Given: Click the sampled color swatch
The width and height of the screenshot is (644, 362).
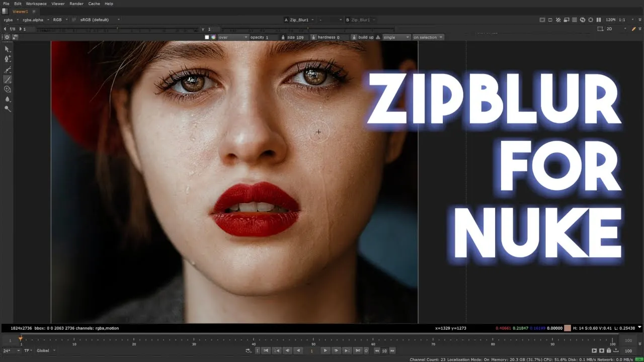Looking at the screenshot, I should (x=568, y=328).
